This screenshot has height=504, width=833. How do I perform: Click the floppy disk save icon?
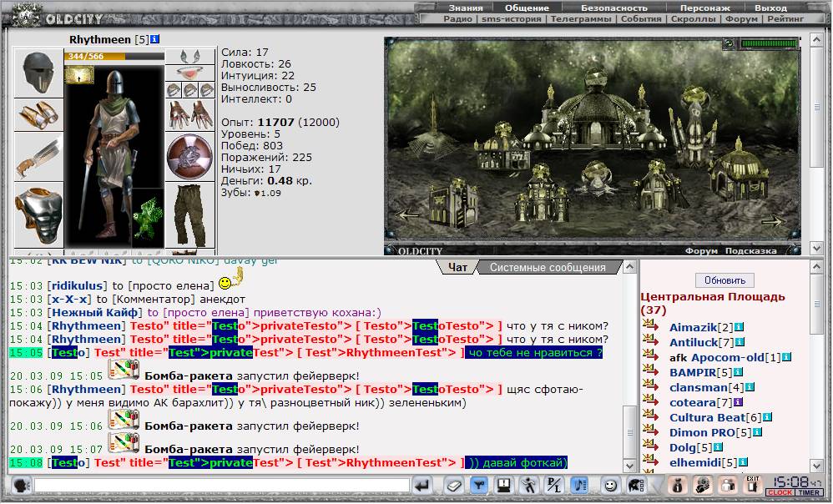click(x=503, y=486)
